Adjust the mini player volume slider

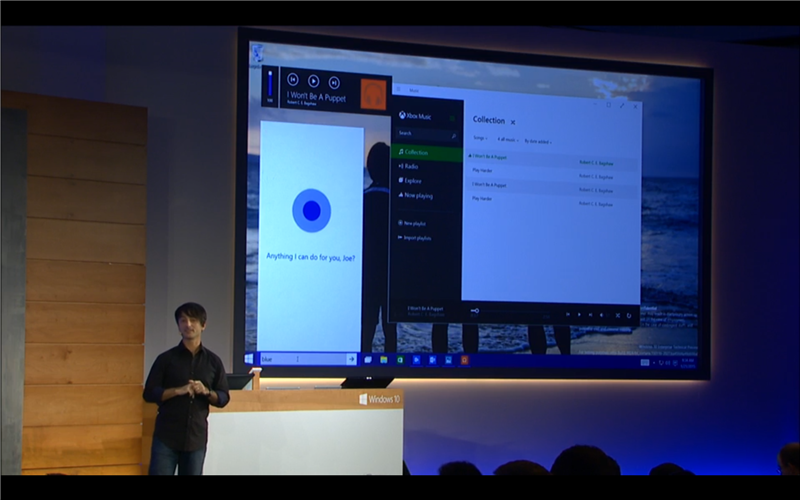click(x=270, y=83)
